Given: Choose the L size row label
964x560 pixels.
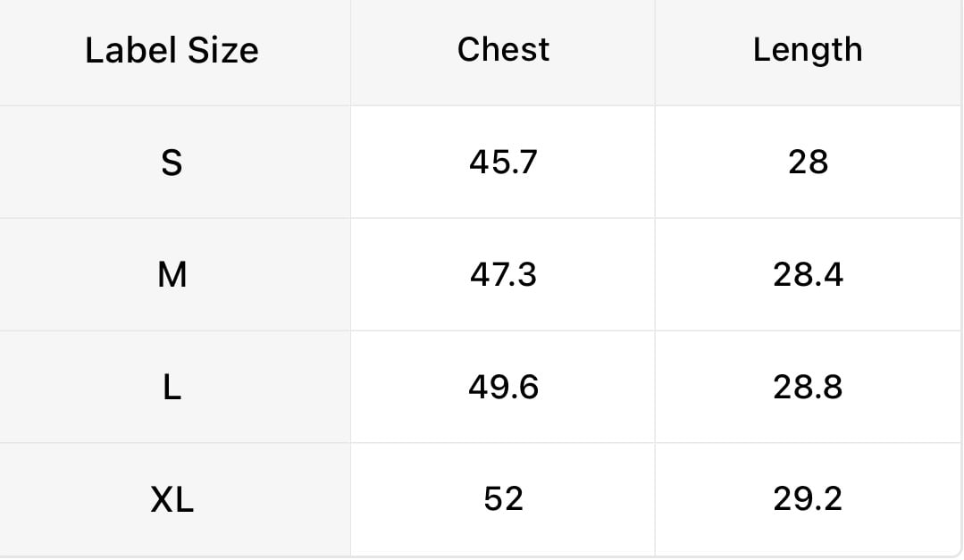Looking at the screenshot, I should pos(172,388).
